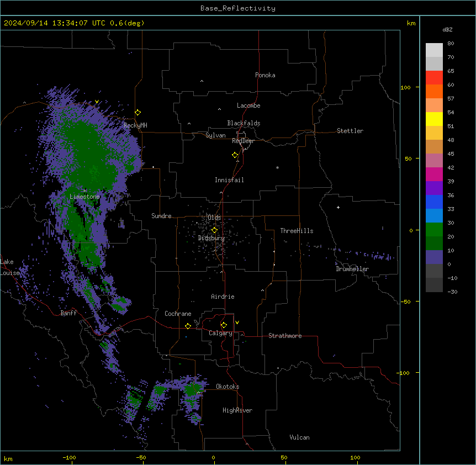Pick the light blue 30-33 dBZ legend swatch

[x=434, y=216]
